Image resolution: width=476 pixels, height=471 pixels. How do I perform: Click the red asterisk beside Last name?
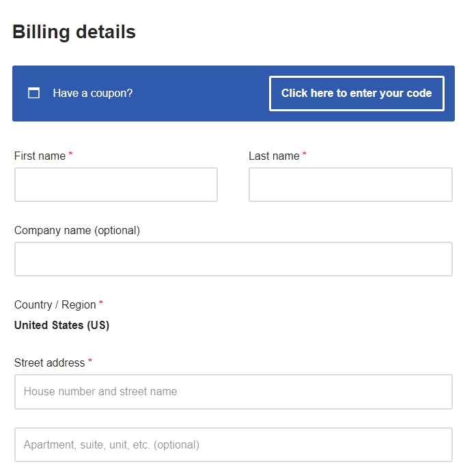(x=305, y=154)
